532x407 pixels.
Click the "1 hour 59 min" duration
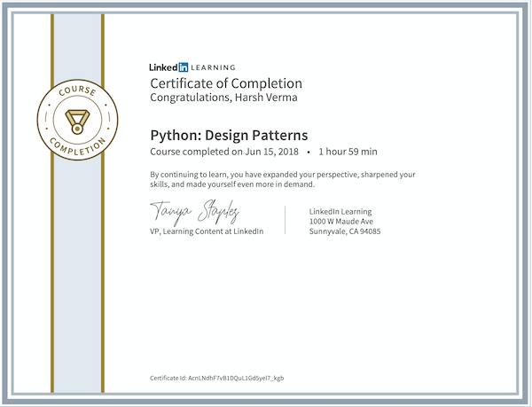click(348, 152)
